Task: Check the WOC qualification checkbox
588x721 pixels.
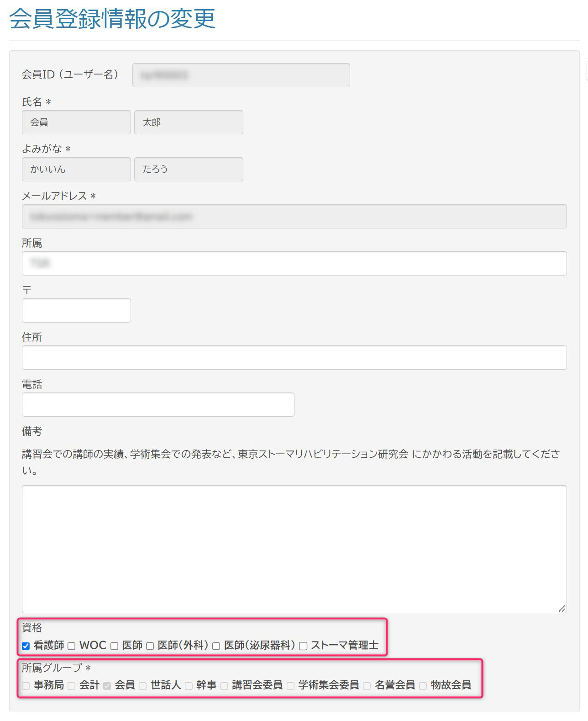Action: [x=72, y=646]
